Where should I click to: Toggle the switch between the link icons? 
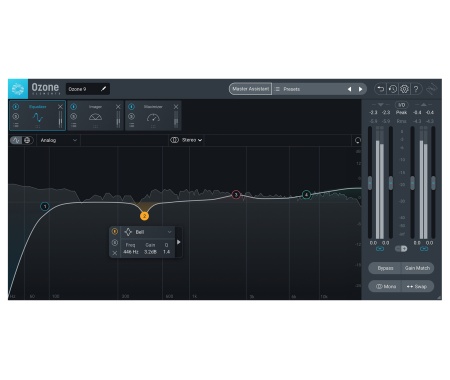(x=401, y=249)
